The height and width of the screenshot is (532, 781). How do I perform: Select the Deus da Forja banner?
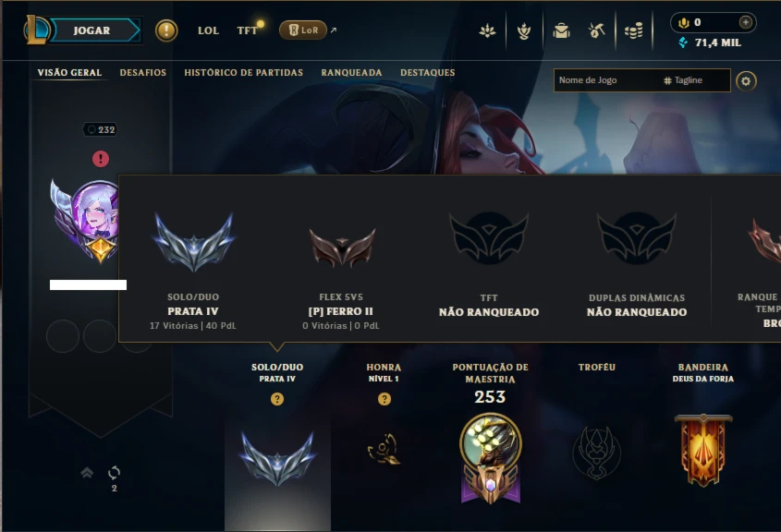tap(703, 450)
